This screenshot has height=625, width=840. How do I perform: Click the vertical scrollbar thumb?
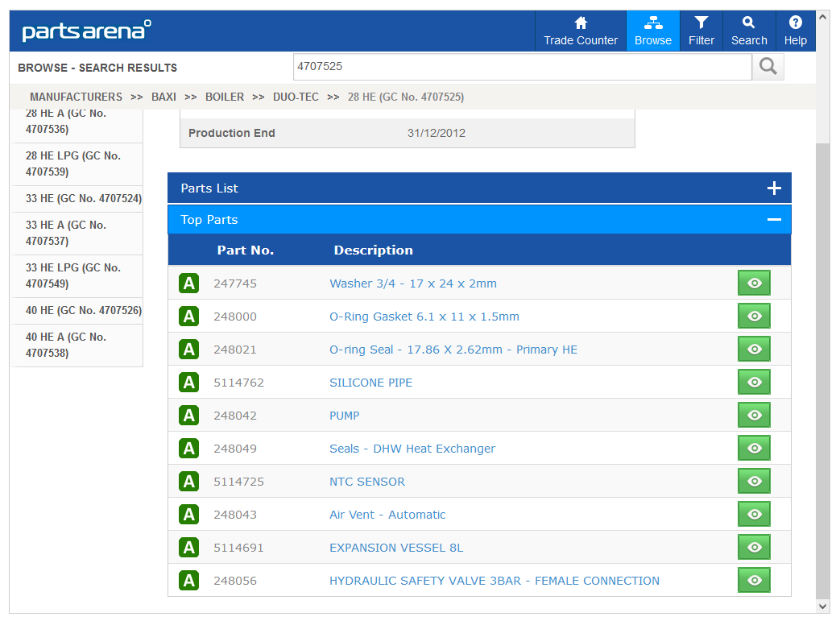pyautogui.click(x=823, y=370)
